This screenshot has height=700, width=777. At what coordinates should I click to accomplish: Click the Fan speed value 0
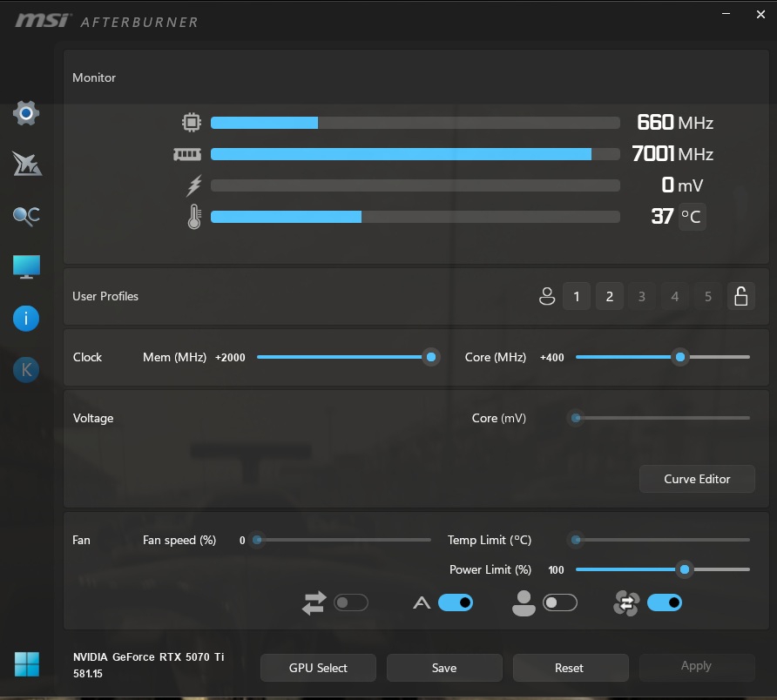coord(242,541)
